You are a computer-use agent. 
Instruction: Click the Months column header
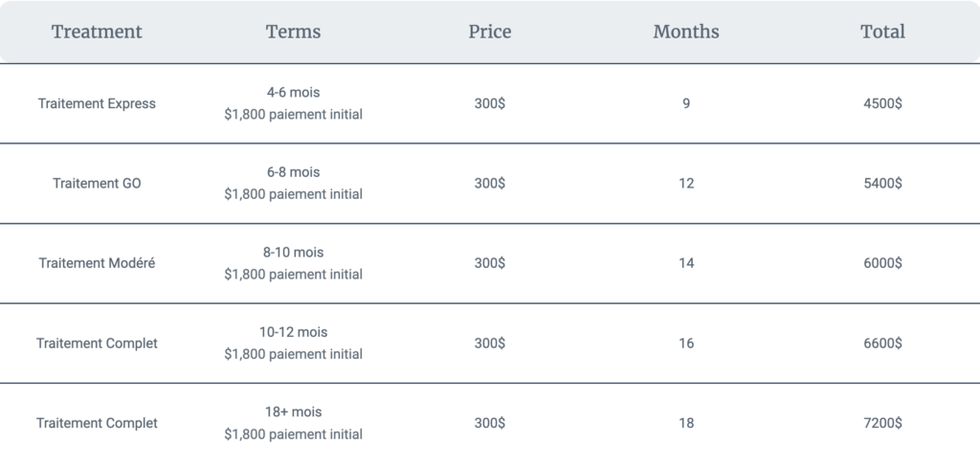(686, 32)
